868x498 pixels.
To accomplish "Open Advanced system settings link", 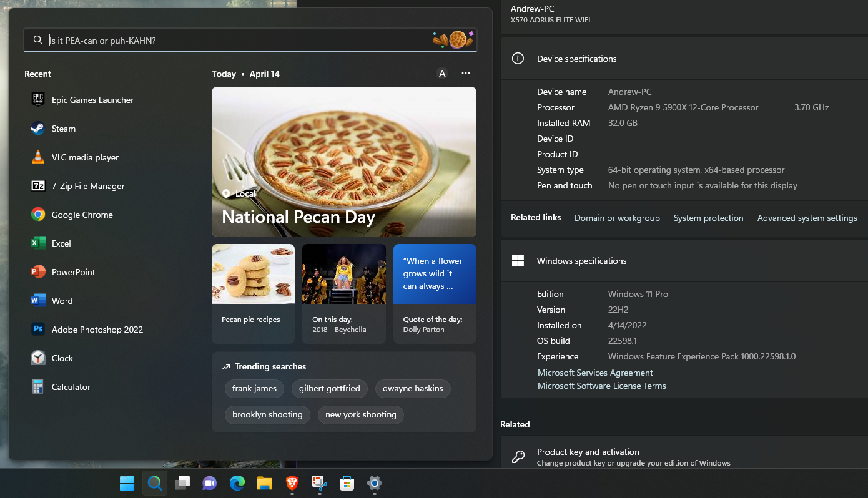I will 807,218.
